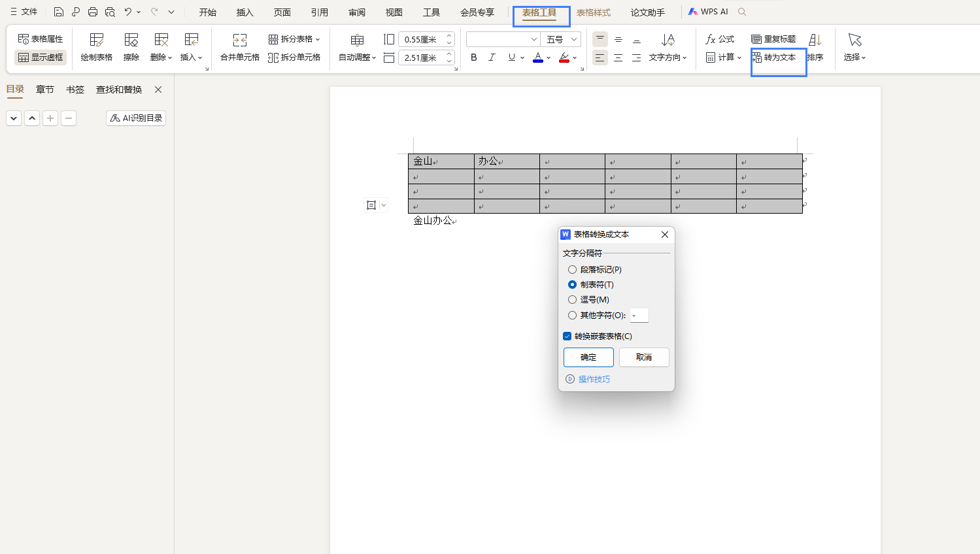Click the column width field 2.51厘米
This screenshot has width=980, height=554.
pyautogui.click(x=422, y=57)
